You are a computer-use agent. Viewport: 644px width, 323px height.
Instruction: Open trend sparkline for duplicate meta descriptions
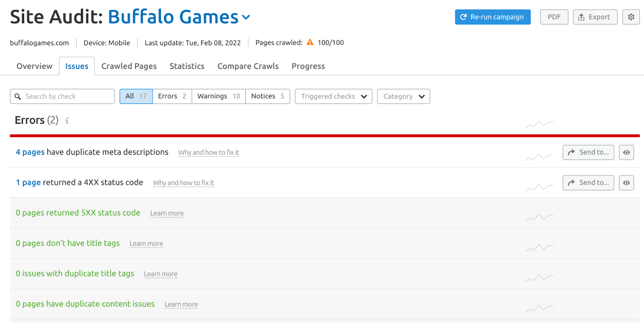point(539,157)
